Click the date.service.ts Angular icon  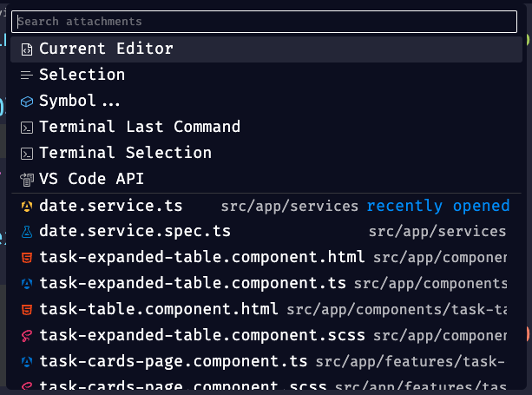pyautogui.click(x=27, y=207)
